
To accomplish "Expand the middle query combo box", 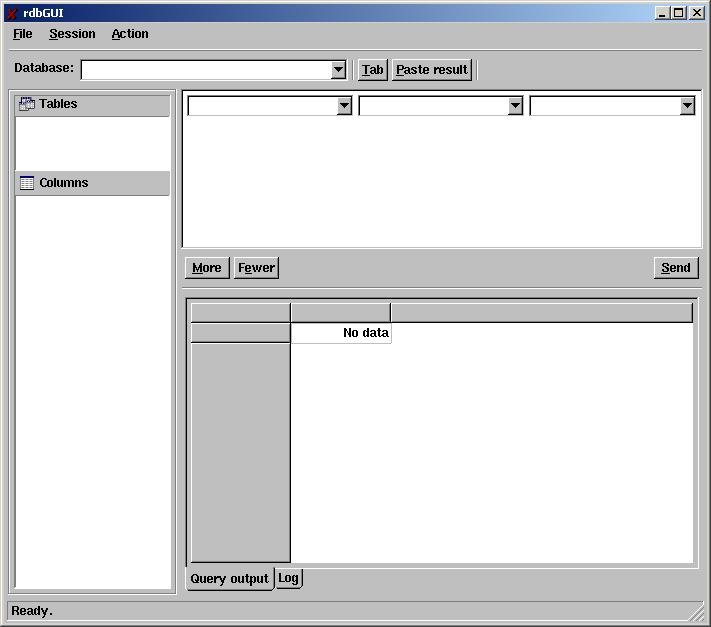I will (515, 106).
